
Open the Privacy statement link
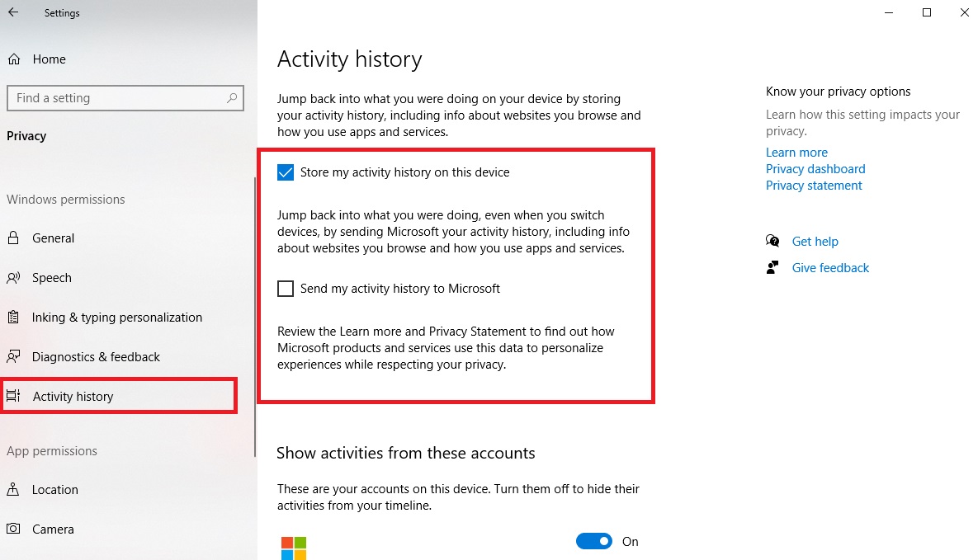[814, 186]
